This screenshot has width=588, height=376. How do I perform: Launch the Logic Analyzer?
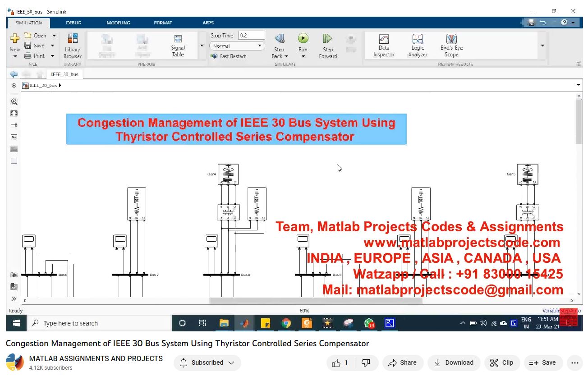click(x=418, y=46)
